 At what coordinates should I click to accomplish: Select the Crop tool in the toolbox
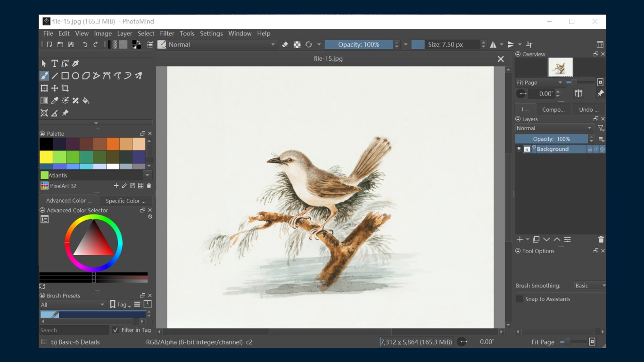tap(65, 88)
